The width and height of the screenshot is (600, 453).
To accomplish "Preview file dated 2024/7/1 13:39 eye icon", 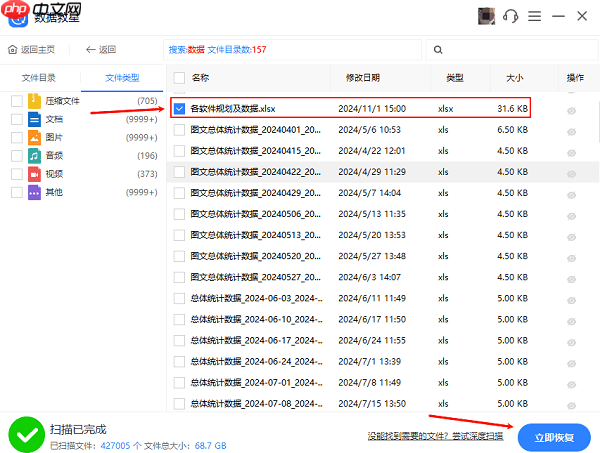I will tap(571, 363).
